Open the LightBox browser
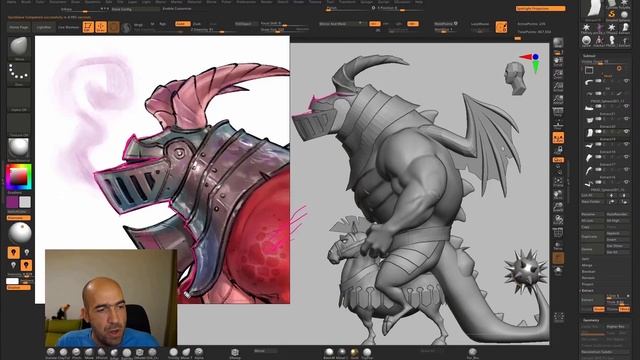 tap(44, 27)
